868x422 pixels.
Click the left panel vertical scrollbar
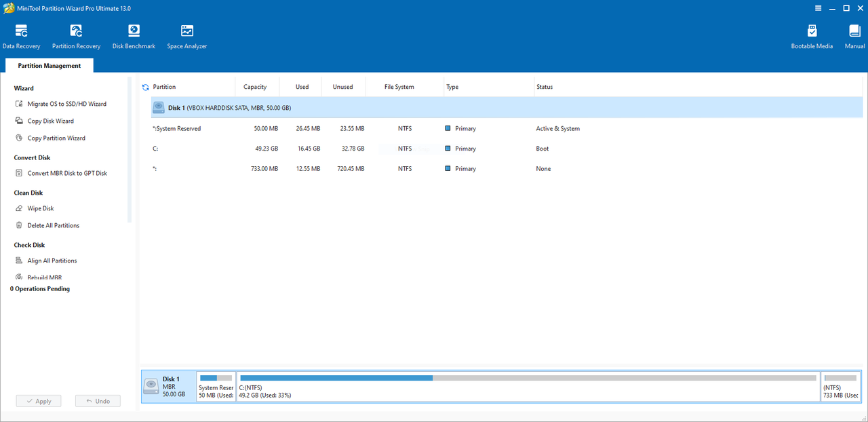pos(130,149)
